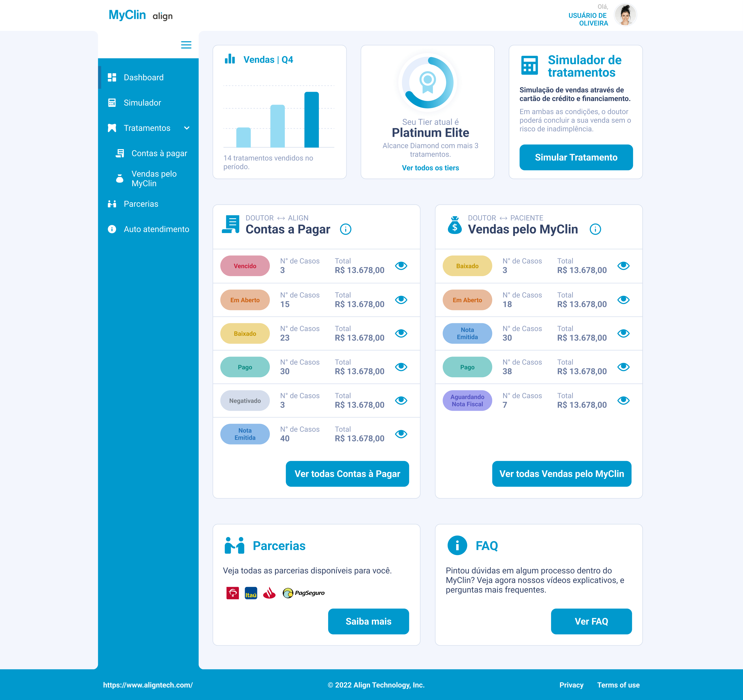Image resolution: width=743 pixels, height=700 pixels.
Task: View Aguardando Nota Fiscal row details
Action: (x=623, y=400)
